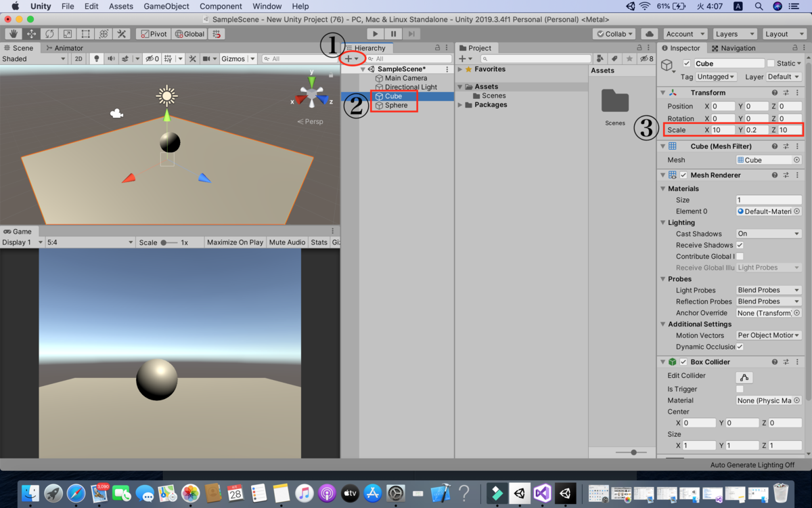This screenshot has width=812, height=508.
Task: Select the Hand tool
Action: click(13, 34)
